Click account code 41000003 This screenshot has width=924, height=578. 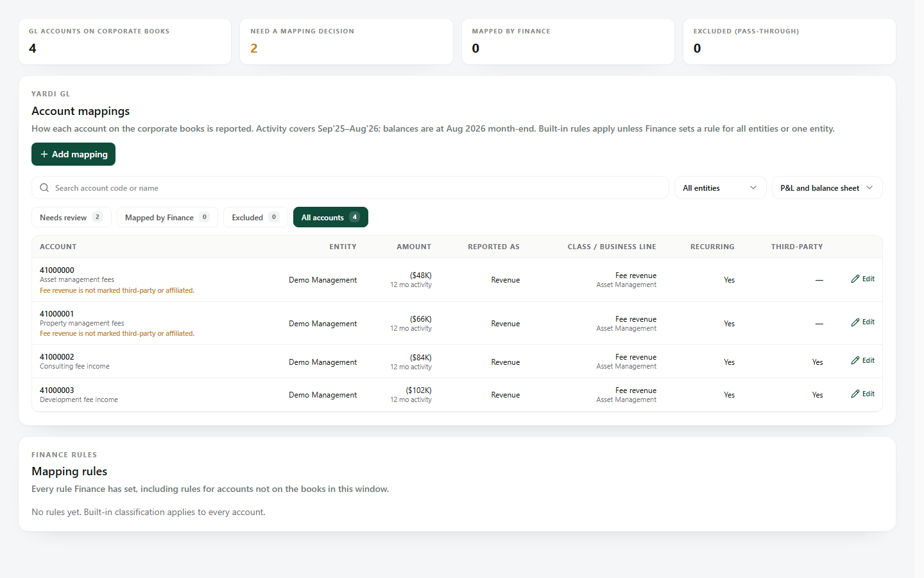coord(57,390)
